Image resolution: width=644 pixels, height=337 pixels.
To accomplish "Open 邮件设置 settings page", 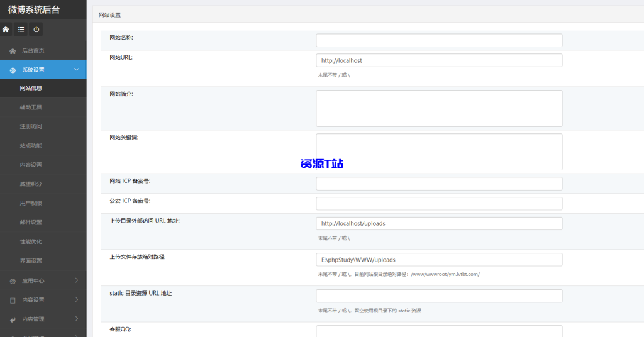I will pos(31,223).
